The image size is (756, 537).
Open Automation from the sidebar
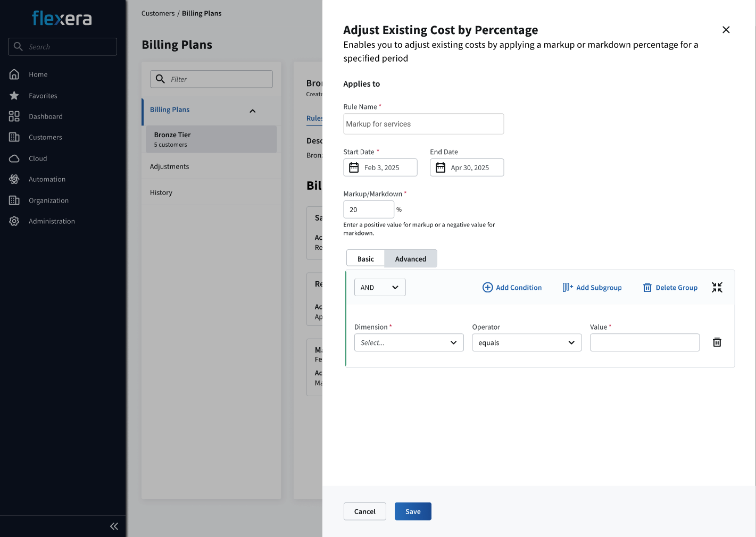coord(47,179)
